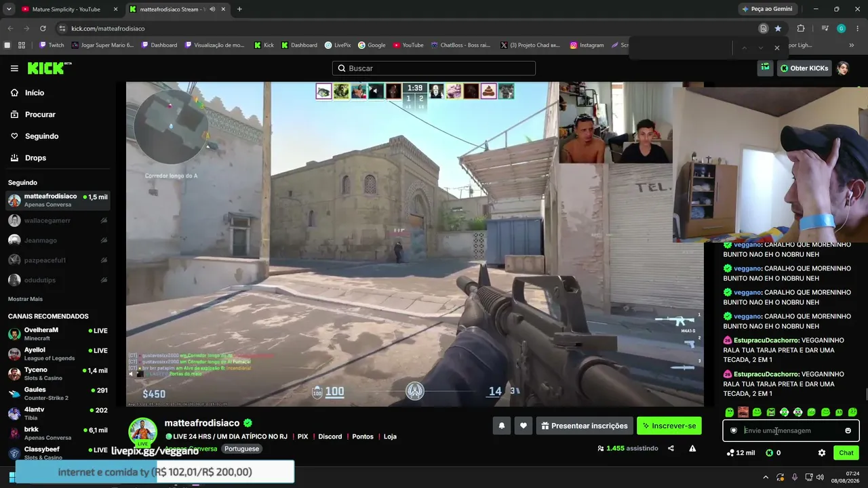Screen dimensions: 868x488
Task: Open Gaules recommended channel
Action: click(58, 394)
